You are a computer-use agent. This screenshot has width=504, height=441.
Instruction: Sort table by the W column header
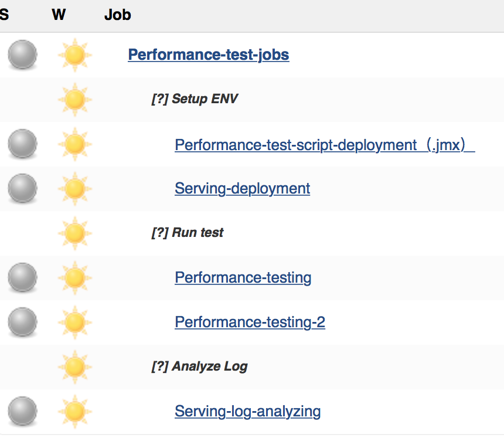point(59,15)
